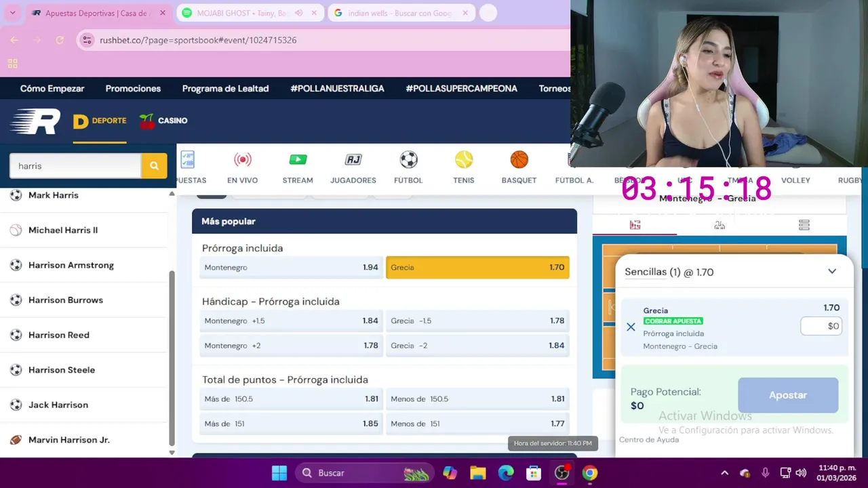Open the lineups tab icon in match widget
Screen dimensions: 868x488
coord(719,225)
